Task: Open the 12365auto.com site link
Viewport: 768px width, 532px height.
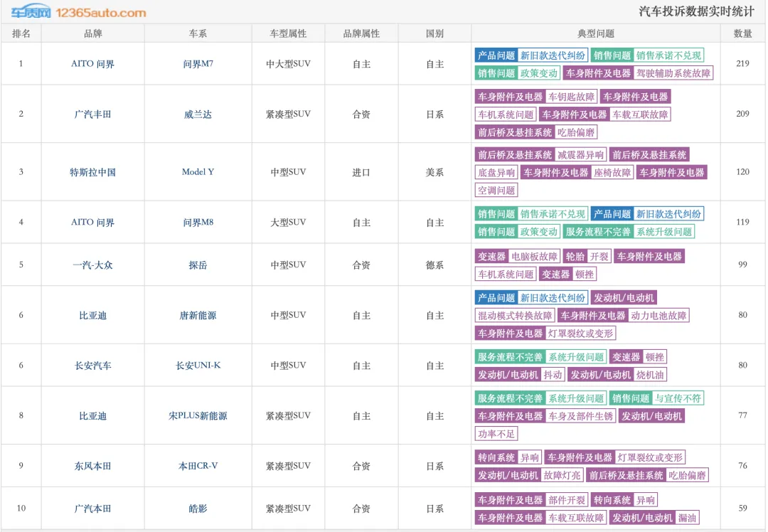Action: pyautogui.click(x=100, y=12)
